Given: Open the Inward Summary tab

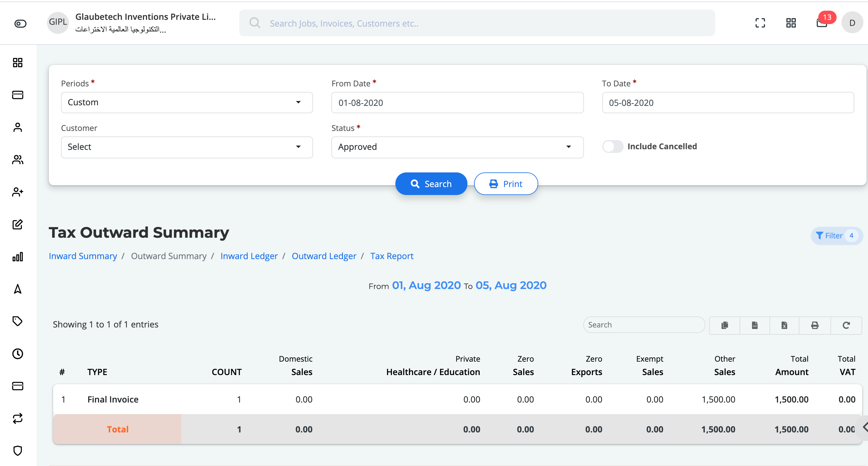Looking at the screenshot, I should point(83,256).
